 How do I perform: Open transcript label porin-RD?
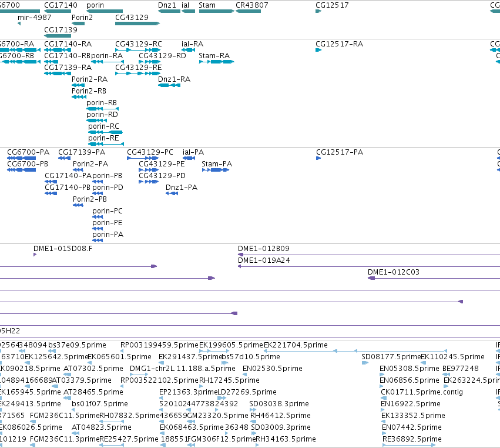[x=102, y=115]
